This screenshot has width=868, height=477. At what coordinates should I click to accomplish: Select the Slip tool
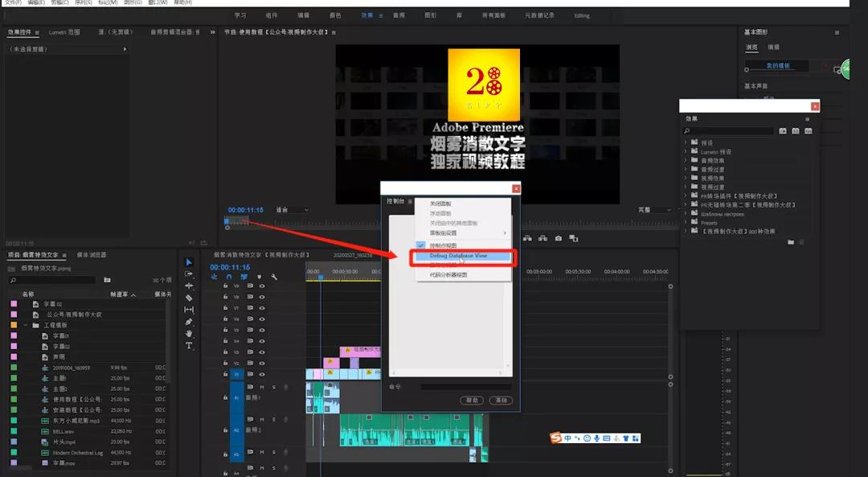(x=189, y=310)
